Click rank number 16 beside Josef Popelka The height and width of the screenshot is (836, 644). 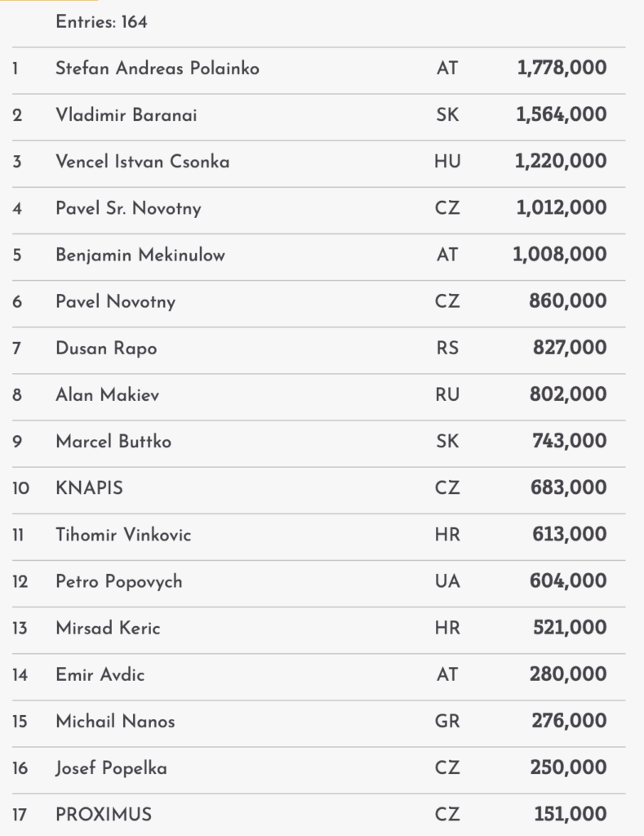point(21,768)
